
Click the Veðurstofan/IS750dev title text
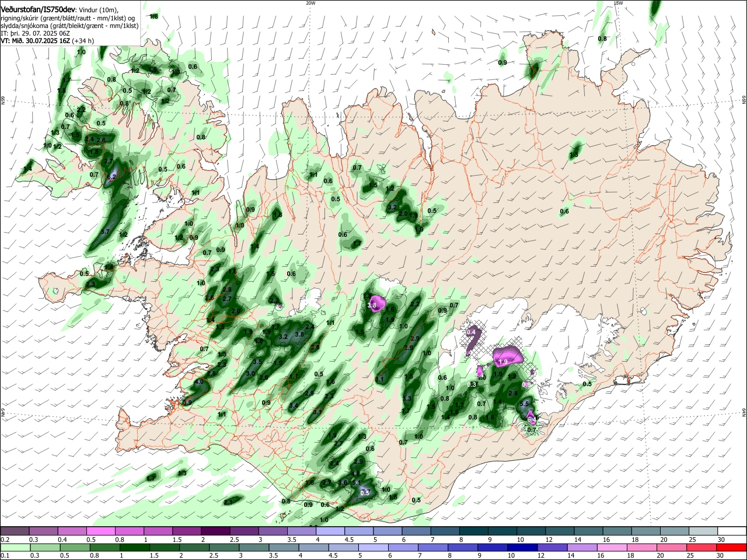tap(38, 9)
